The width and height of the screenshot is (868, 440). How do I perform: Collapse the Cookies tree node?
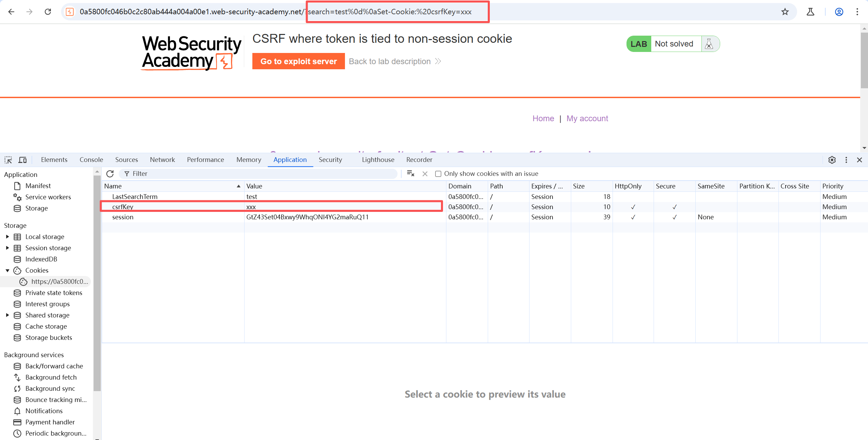coord(7,271)
